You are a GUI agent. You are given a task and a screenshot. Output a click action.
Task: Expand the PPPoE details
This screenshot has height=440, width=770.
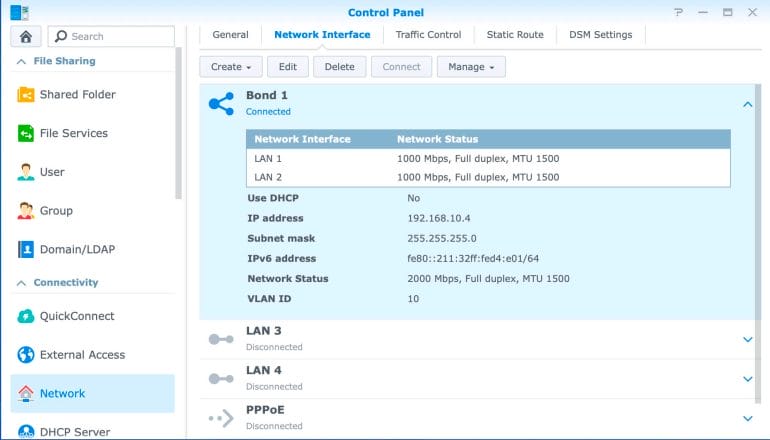(x=747, y=418)
